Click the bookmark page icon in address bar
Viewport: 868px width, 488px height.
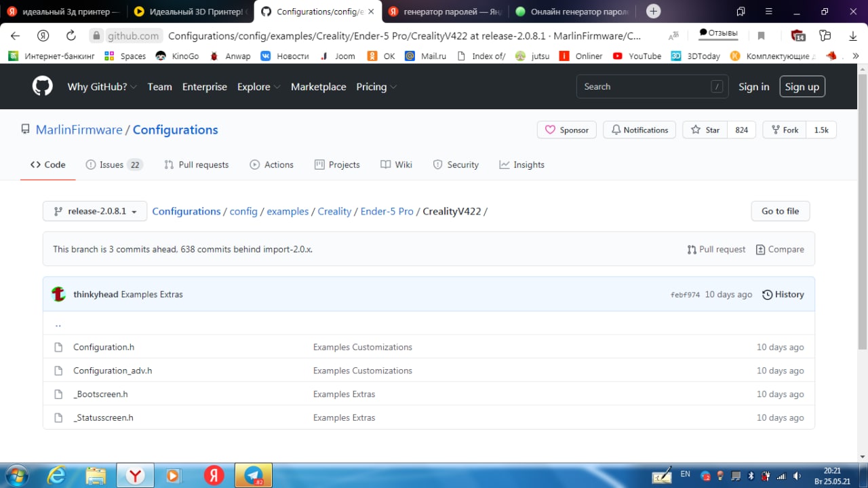[x=761, y=36]
